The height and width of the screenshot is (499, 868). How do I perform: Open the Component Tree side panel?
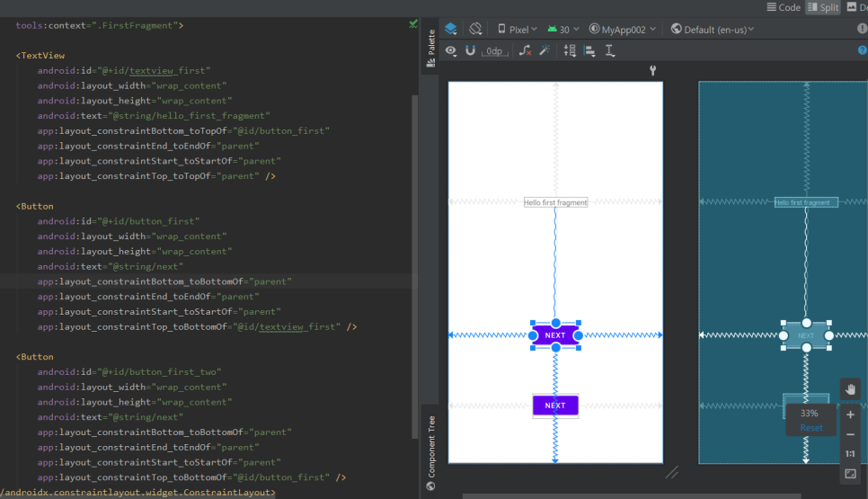pos(430,453)
